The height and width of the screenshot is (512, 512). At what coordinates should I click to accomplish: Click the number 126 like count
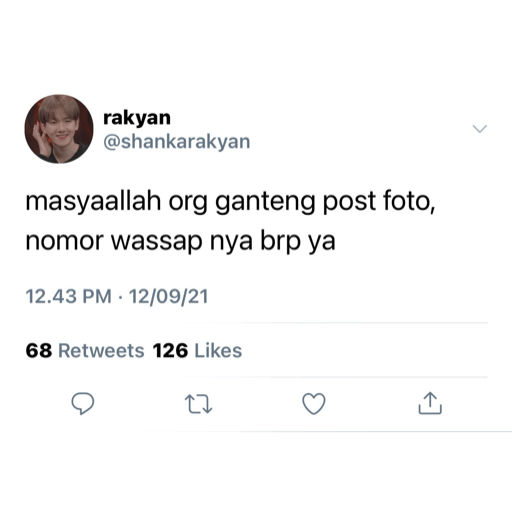pos(170,351)
